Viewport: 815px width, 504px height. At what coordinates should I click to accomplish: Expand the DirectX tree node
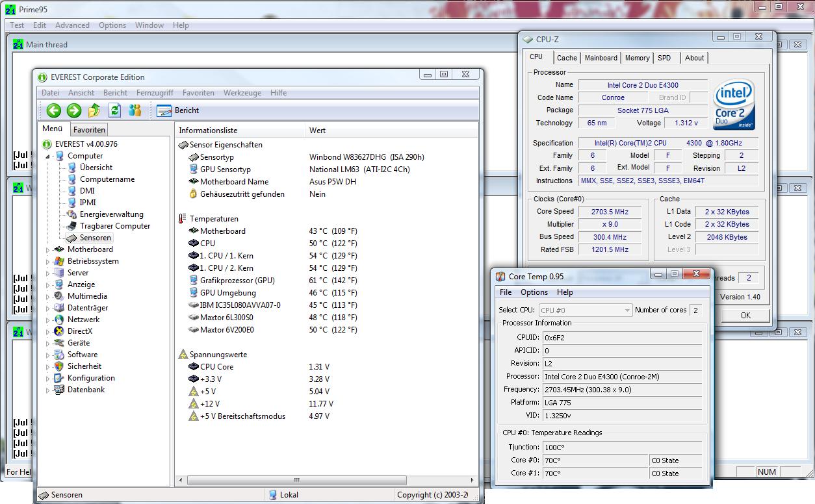(x=47, y=331)
